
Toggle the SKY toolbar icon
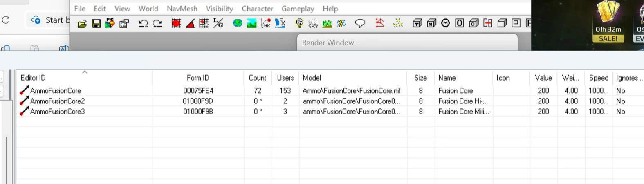tap(313, 23)
